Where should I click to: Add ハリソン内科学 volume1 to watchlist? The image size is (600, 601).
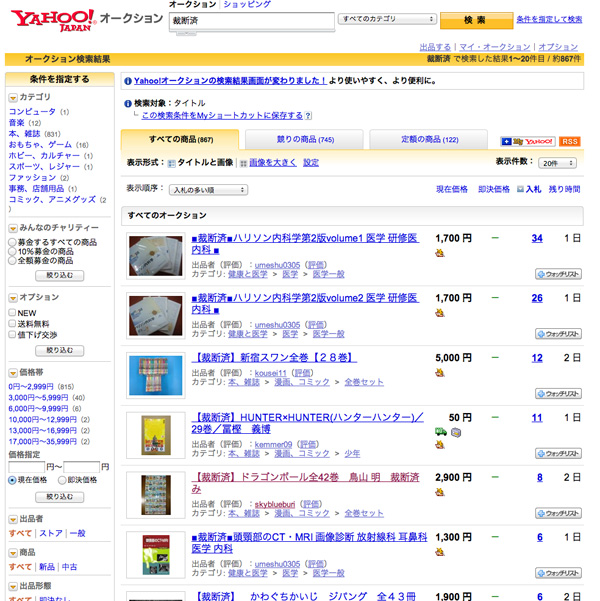click(558, 274)
